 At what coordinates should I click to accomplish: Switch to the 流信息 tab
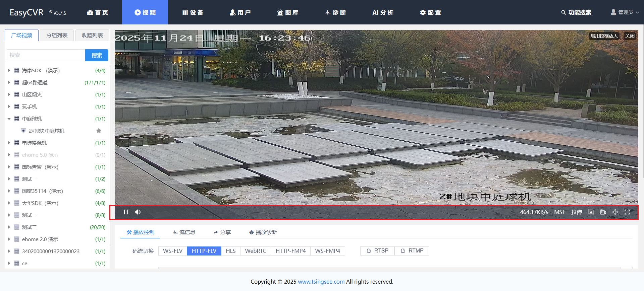(x=184, y=232)
